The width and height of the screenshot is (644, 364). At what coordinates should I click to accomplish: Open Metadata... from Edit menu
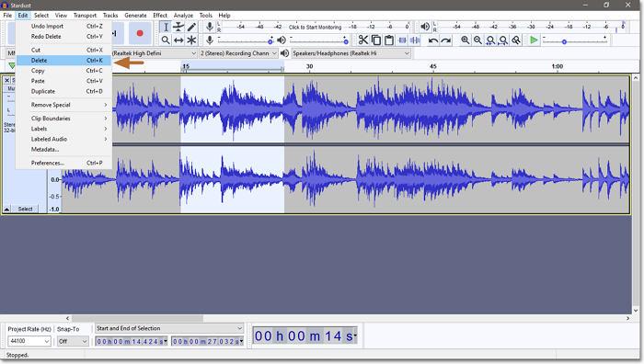[64, 150]
